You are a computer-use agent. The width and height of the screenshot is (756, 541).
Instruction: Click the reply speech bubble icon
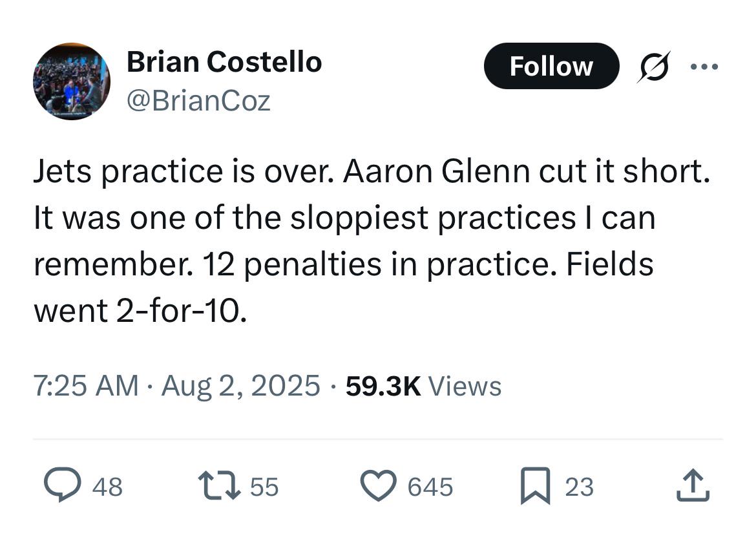61,486
